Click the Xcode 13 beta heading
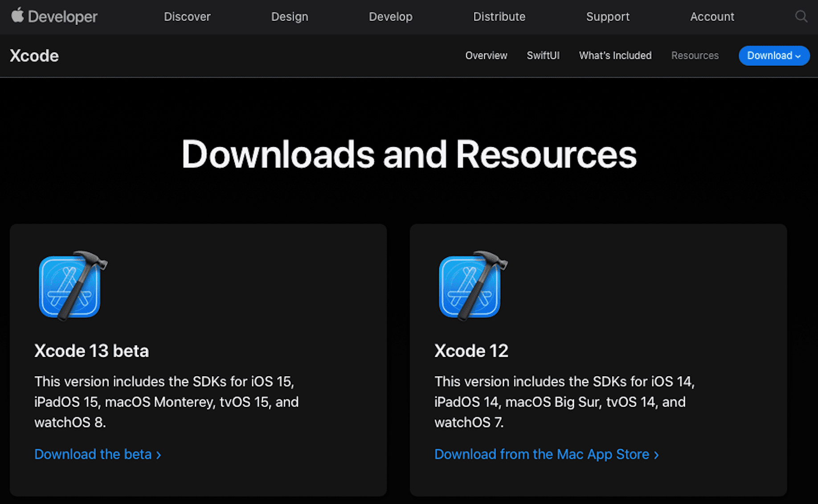This screenshot has width=818, height=504. pyautogui.click(x=91, y=351)
